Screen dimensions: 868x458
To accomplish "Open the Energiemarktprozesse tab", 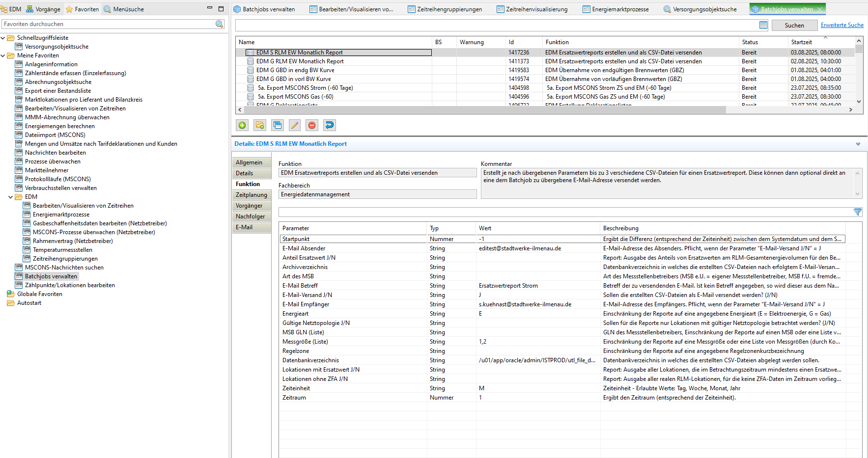I will pyautogui.click(x=615, y=9).
